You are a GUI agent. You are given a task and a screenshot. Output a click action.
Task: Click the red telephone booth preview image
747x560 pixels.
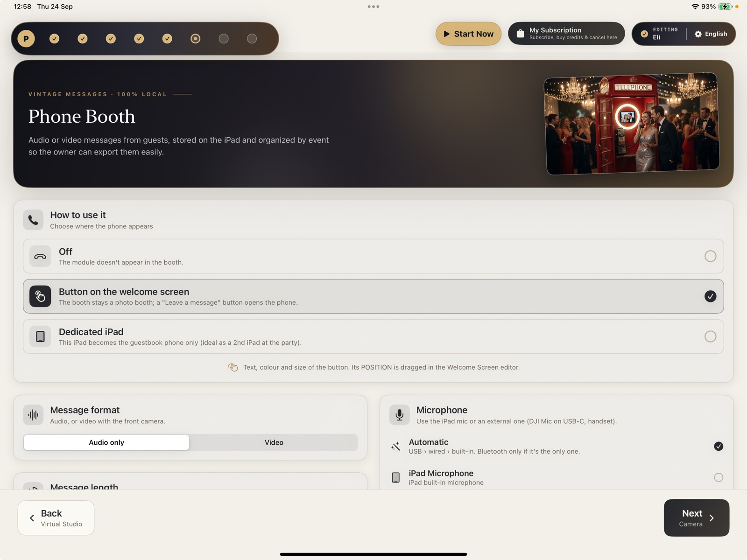click(632, 124)
